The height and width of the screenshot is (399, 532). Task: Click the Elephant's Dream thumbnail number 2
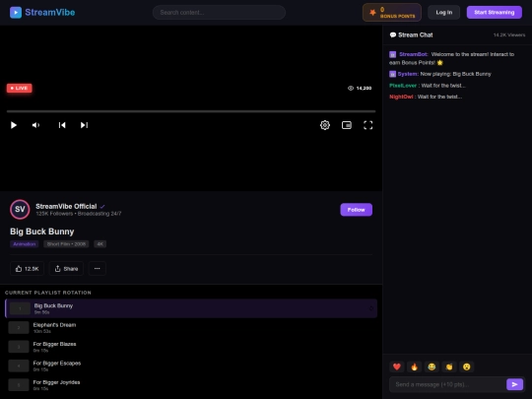click(x=19, y=328)
